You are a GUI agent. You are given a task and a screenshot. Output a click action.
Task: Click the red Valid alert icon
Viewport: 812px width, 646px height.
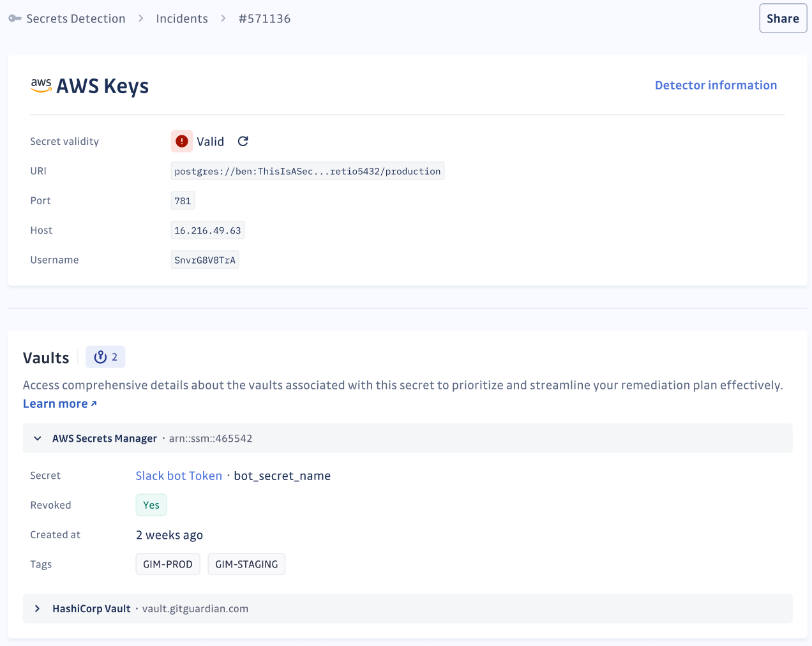(x=182, y=141)
